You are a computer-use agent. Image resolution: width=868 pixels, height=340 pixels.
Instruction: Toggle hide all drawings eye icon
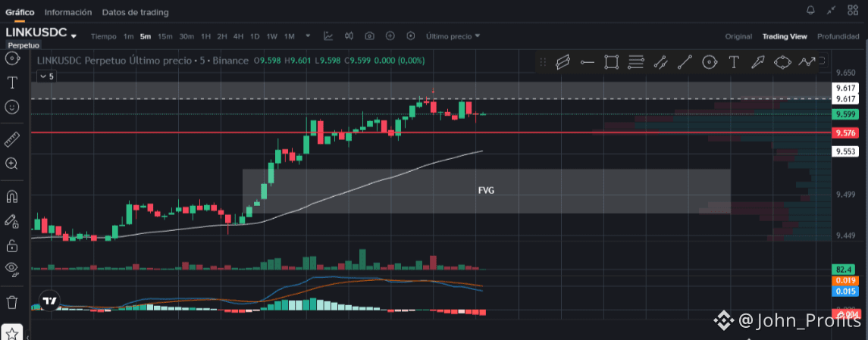pos(12,270)
